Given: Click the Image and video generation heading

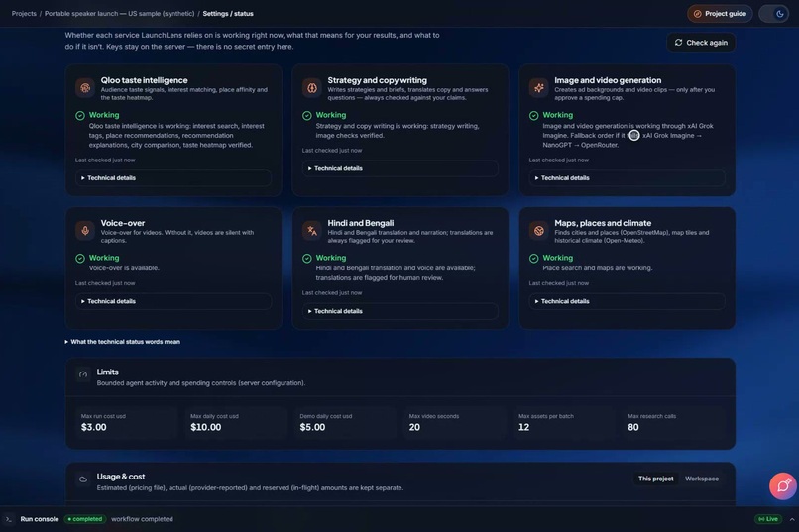Looking at the screenshot, I should (x=608, y=80).
